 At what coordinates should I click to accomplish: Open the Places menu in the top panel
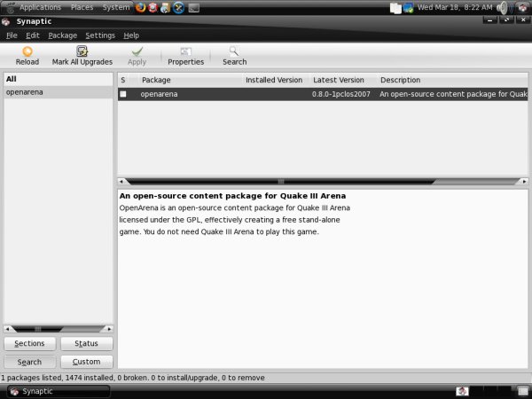click(x=82, y=7)
